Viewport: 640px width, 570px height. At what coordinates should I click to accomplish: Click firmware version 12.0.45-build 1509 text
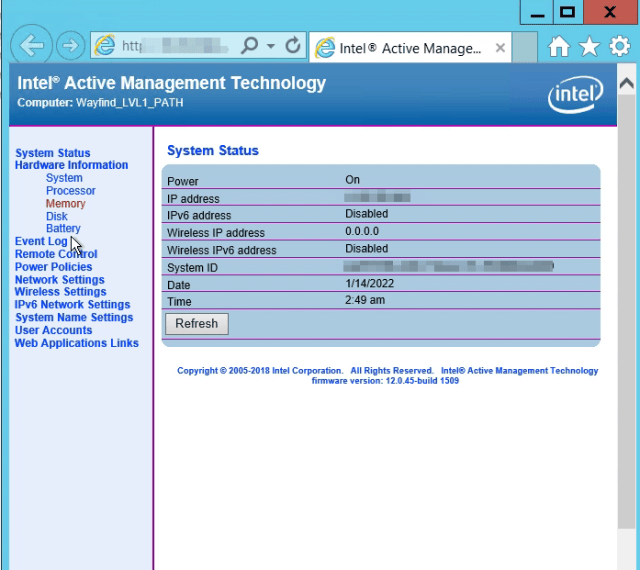(x=385, y=381)
